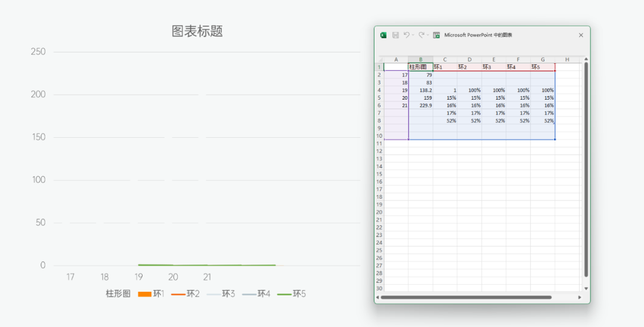
Task: Click cell C4 with value 1
Action: click(x=445, y=90)
